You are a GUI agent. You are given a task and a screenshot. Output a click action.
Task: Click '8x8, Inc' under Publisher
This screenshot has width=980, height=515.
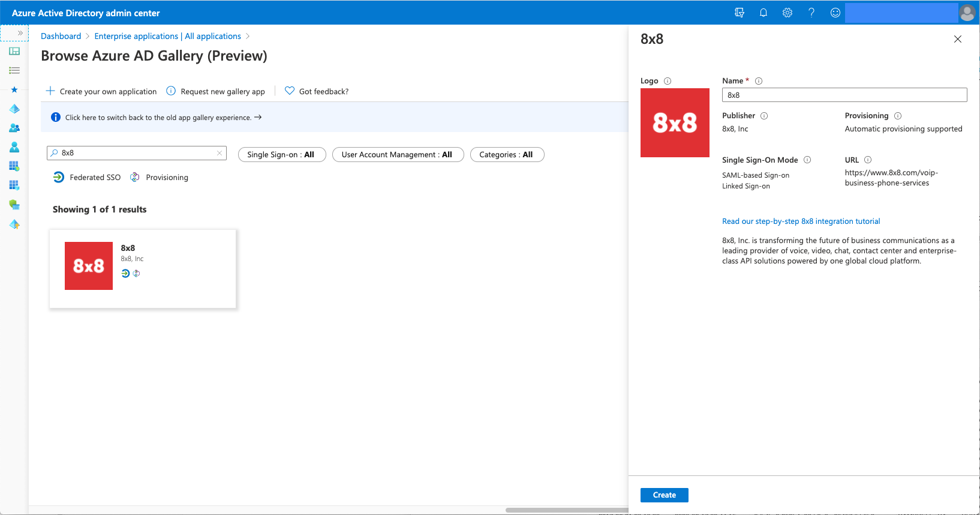[x=735, y=129]
